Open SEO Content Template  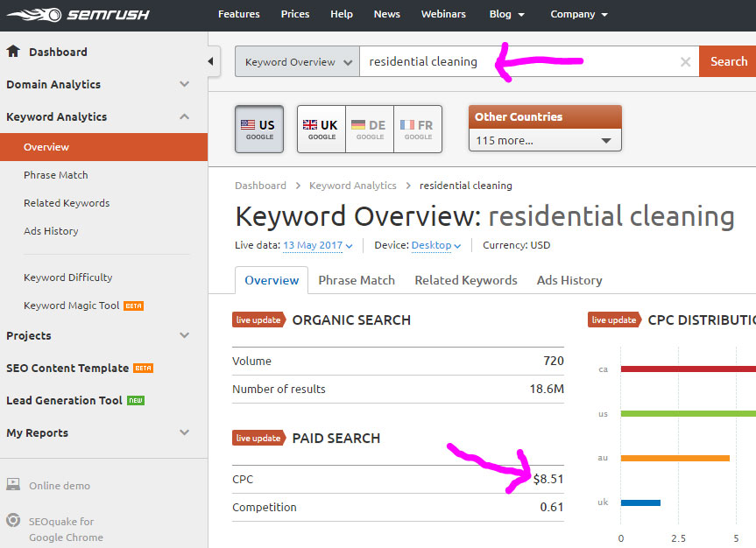coord(67,369)
